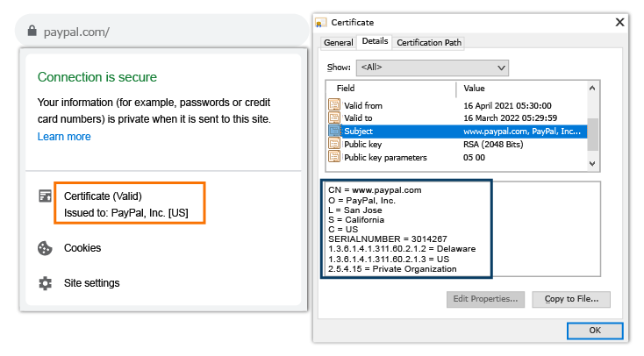Viewport: 644px width, 356px height.
Task: Click value www.paypal.com, PayPal, Inc...
Action: pyautogui.click(x=522, y=131)
